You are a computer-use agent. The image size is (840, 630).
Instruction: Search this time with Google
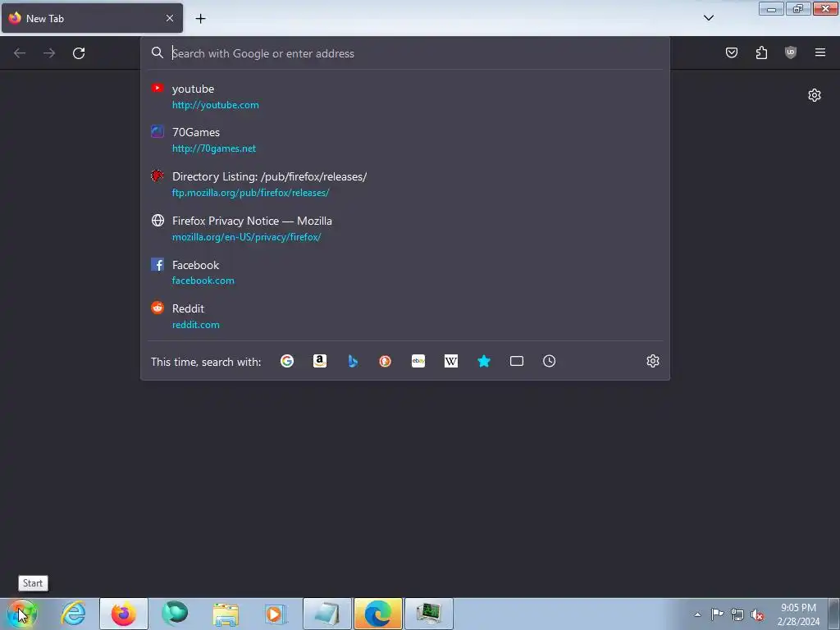point(287,361)
